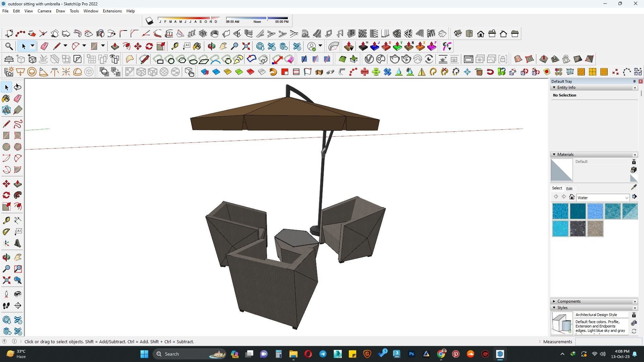Image resolution: width=644 pixels, height=362 pixels.
Task: Click Create new Style button
Action: pos(634,323)
